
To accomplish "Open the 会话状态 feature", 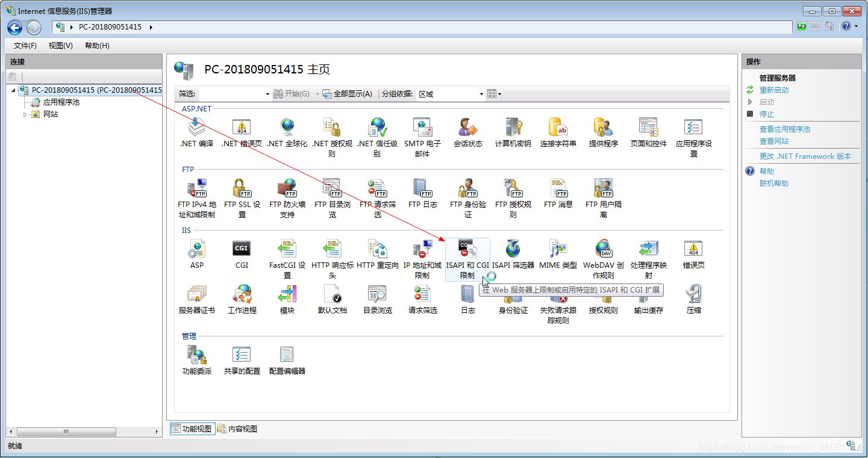I will click(468, 133).
